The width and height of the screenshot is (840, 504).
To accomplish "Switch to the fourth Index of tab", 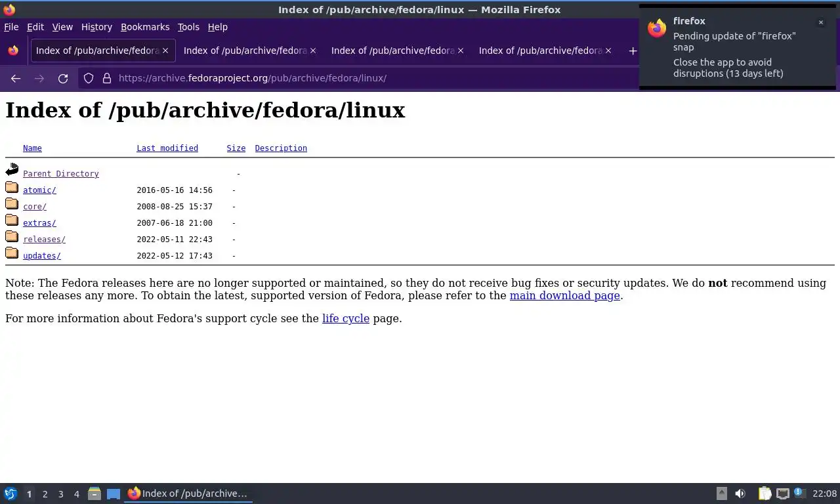I will (x=545, y=51).
